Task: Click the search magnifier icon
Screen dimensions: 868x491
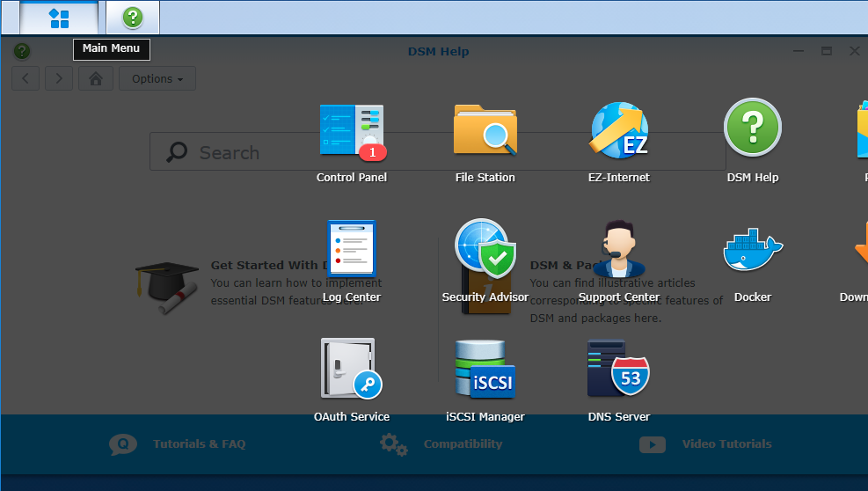Action: pos(177,152)
